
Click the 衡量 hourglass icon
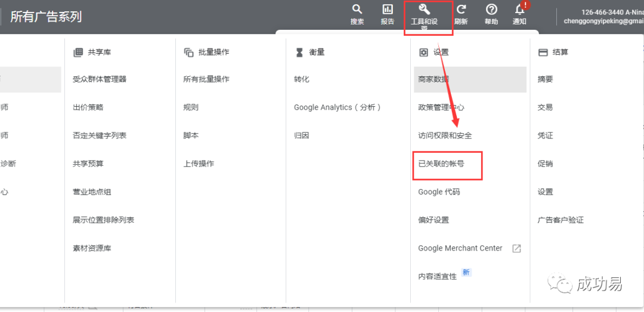[299, 52]
